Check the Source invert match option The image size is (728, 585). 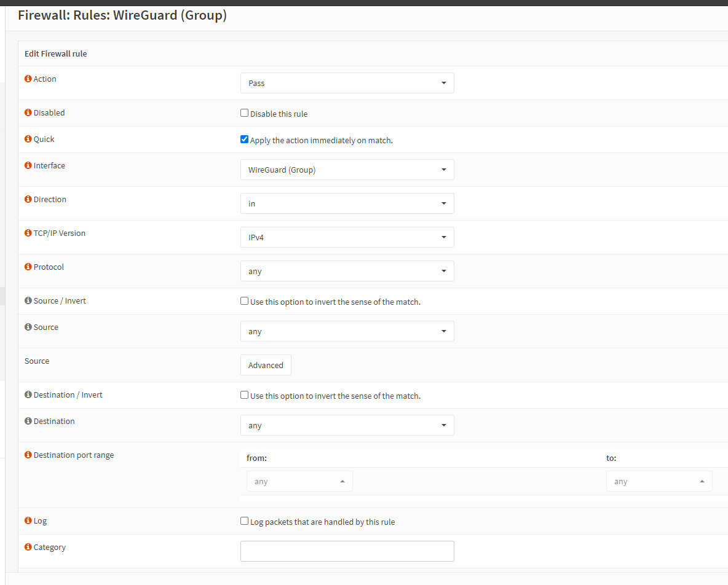(x=244, y=301)
